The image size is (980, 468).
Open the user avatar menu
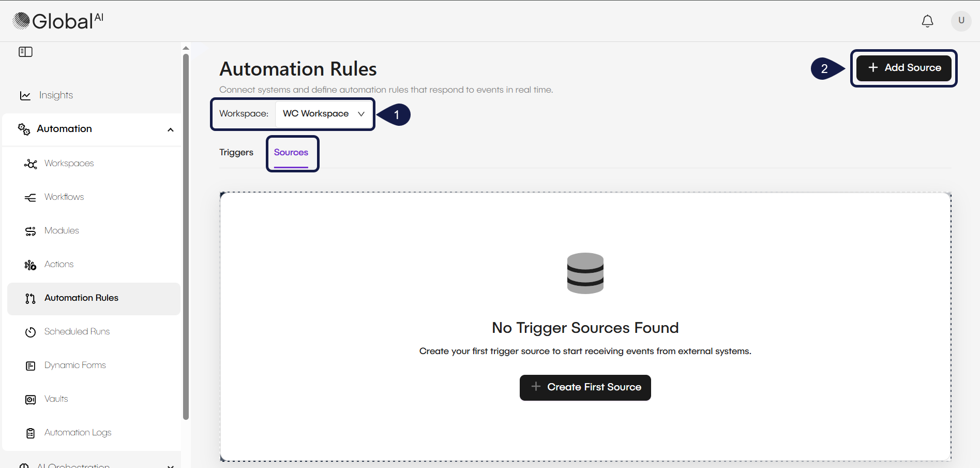tap(961, 21)
